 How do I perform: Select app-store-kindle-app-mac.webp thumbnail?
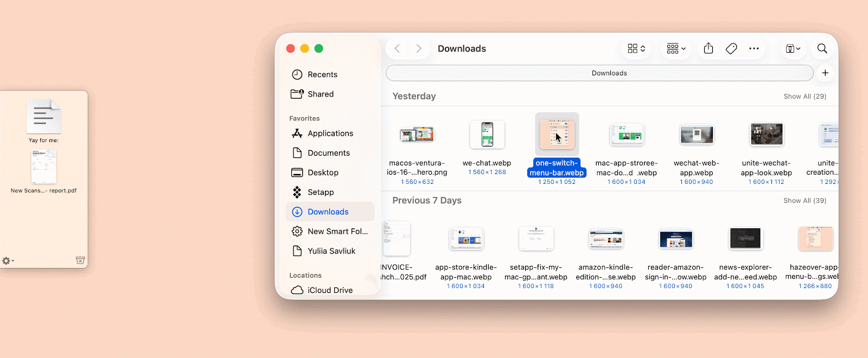point(466,239)
